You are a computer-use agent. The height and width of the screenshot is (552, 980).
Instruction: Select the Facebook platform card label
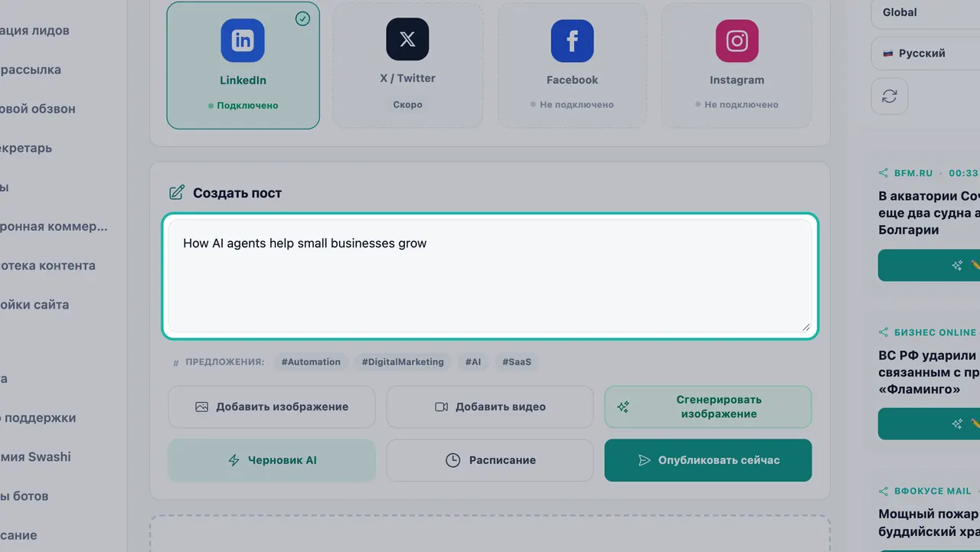click(572, 80)
